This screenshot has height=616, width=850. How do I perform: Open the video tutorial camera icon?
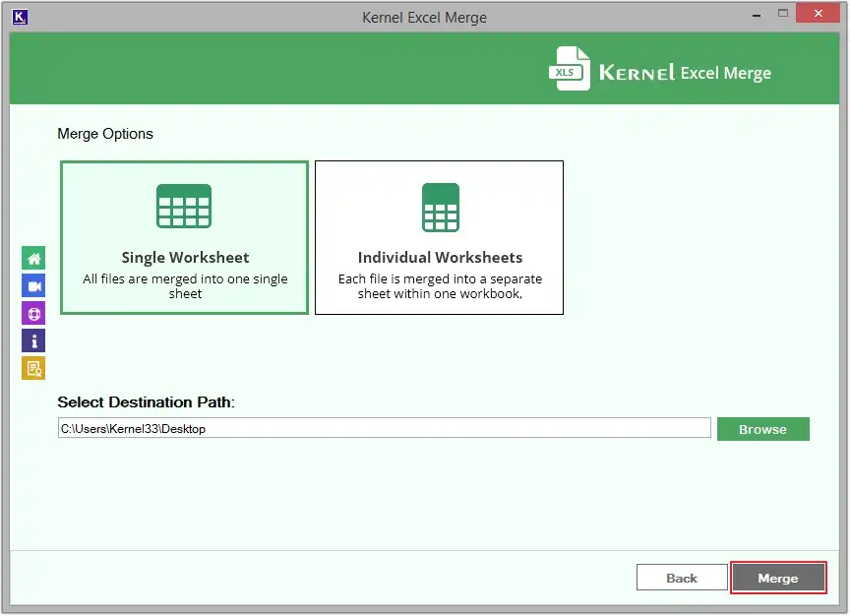(33, 286)
